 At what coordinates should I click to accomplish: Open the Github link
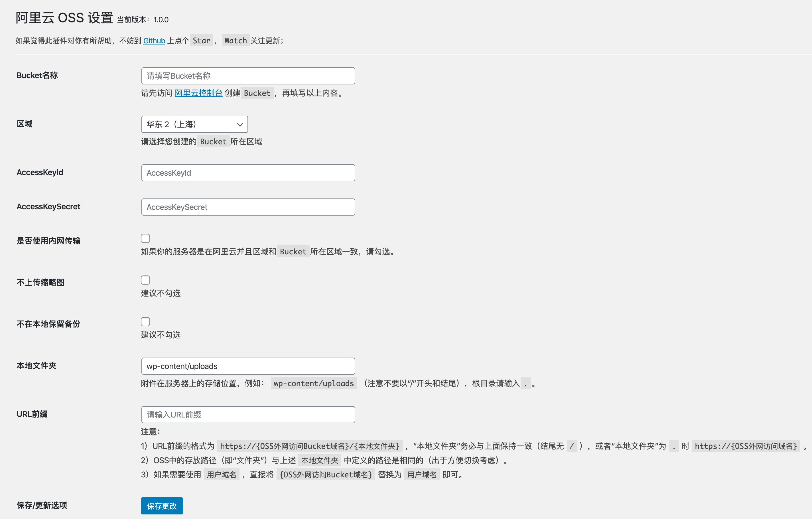[154, 41]
